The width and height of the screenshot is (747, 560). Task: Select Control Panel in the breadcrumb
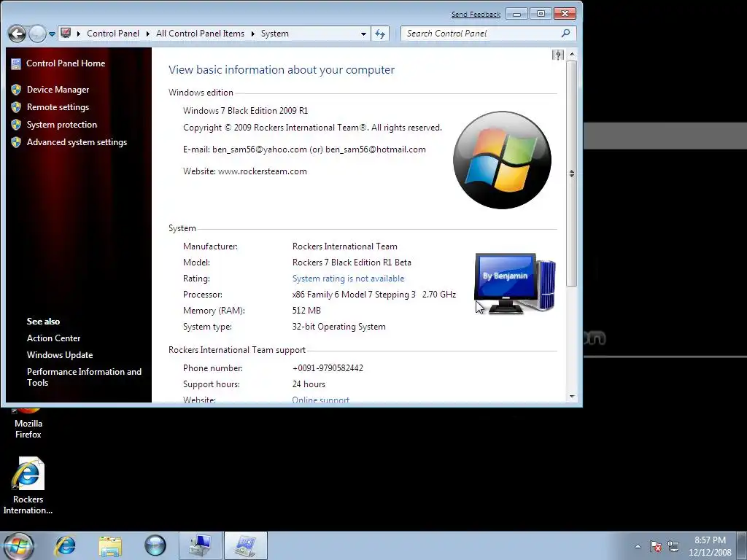(x=113, y=34)
